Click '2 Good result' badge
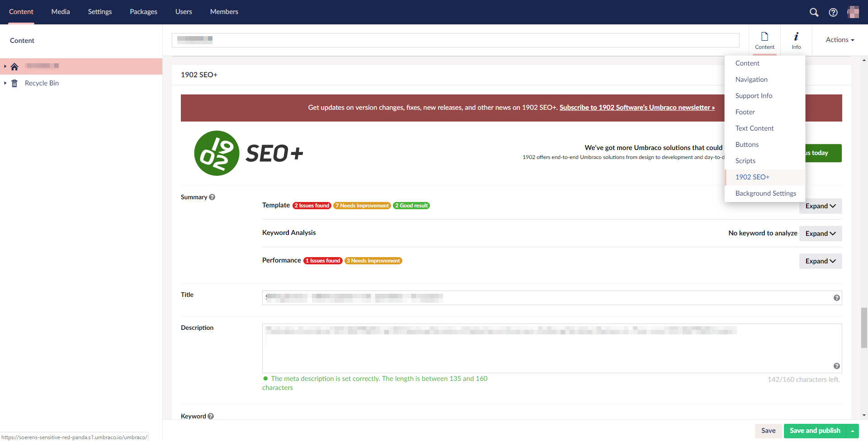Viewport: 868px width, 441px height. click(x=411, y=206)
